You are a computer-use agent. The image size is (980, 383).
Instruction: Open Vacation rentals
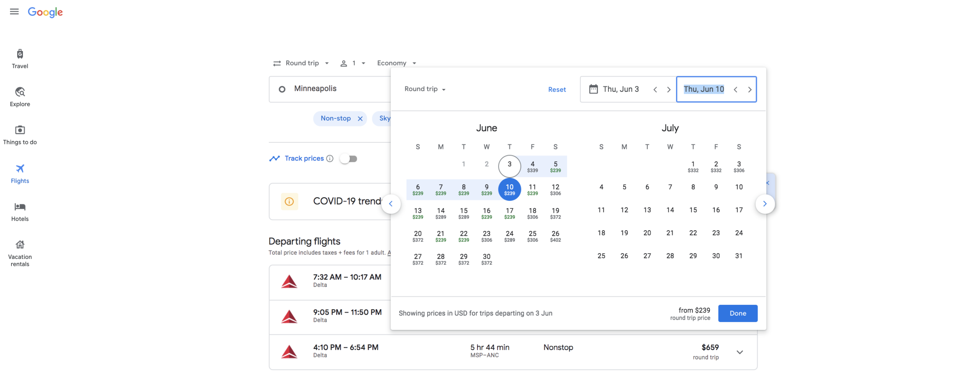20,251
